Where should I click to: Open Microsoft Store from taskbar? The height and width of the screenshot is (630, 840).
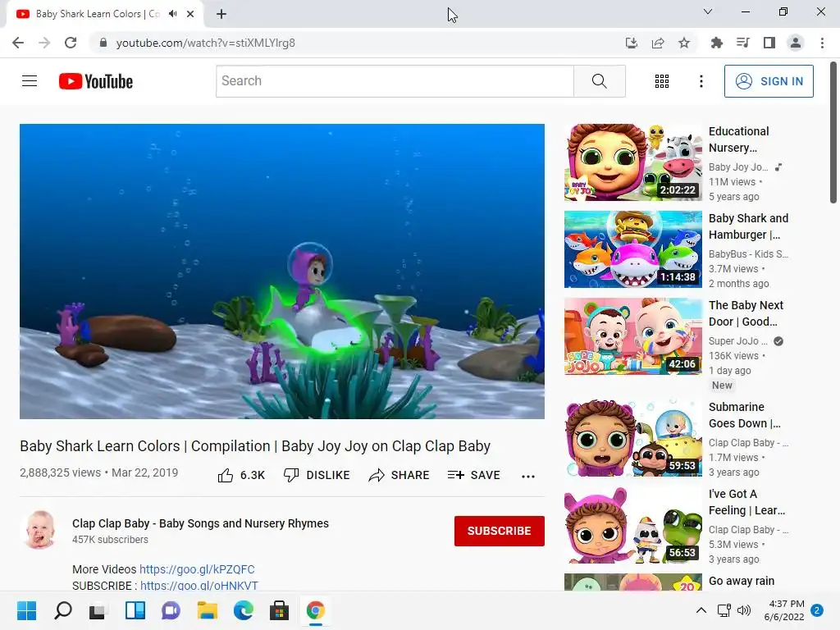tap(279, 610)
